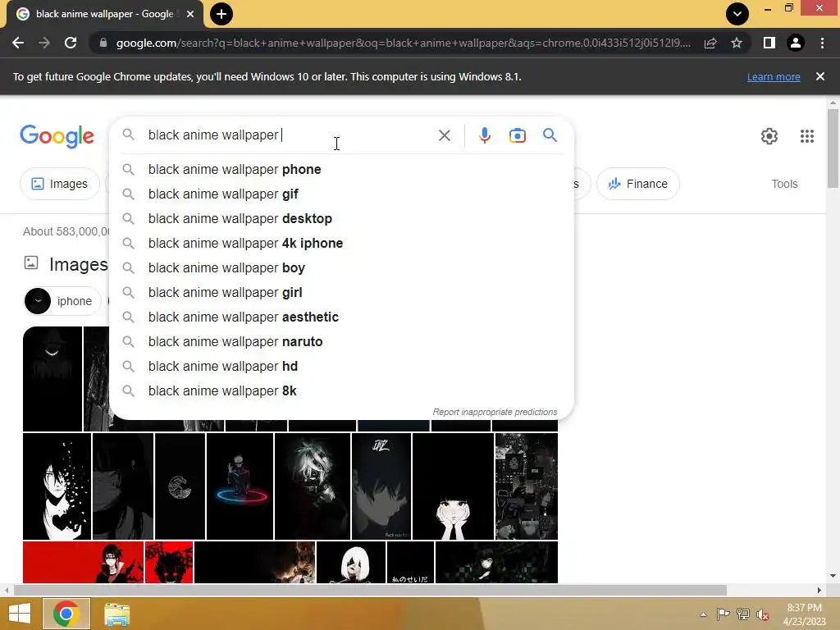Open Google quick settings gear

click(x=769, y=136)
